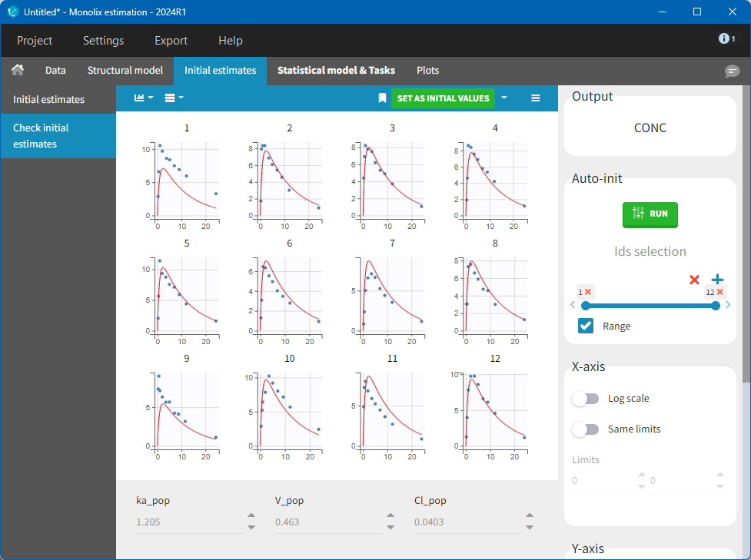Click the info notification icon
The image size is (751, 560).
[x=726, y=38]
